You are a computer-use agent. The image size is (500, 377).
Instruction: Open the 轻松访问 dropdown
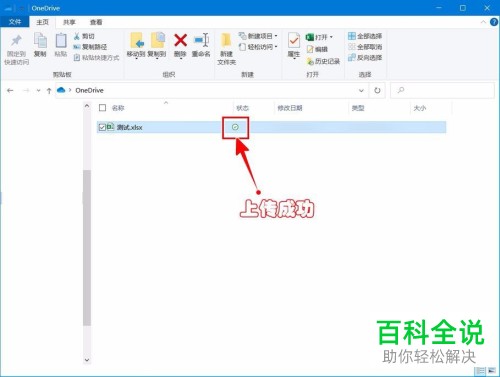click(x=258, y=47)
